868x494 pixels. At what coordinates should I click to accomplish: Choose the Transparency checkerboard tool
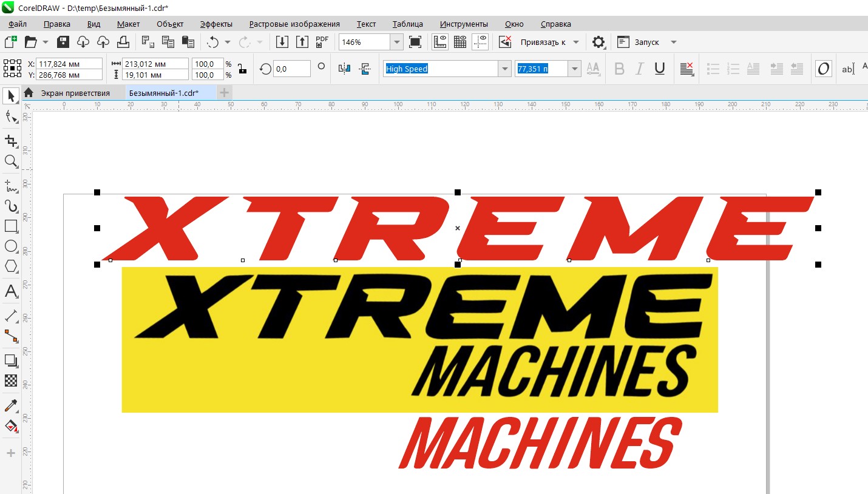pos(11,381)
